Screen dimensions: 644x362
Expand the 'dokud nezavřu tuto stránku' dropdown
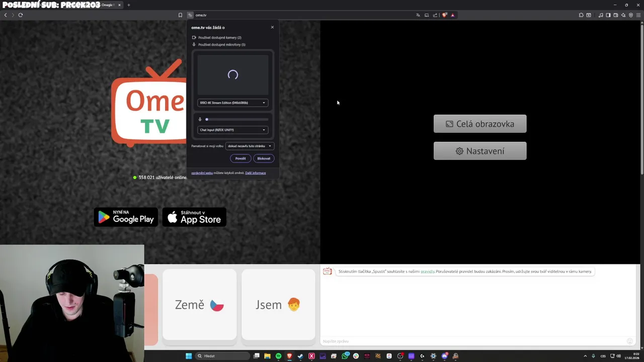click(x=250, y=146)
